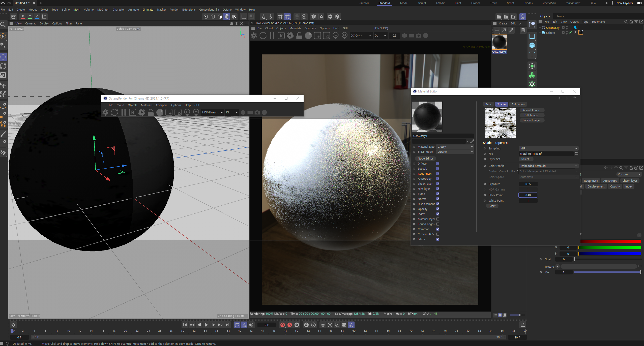Expand the Texture dropdown arrow

[x=558, y=266]
